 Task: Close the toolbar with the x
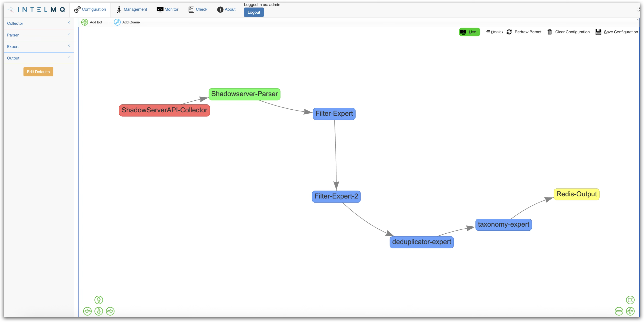(x=638, y=20)
